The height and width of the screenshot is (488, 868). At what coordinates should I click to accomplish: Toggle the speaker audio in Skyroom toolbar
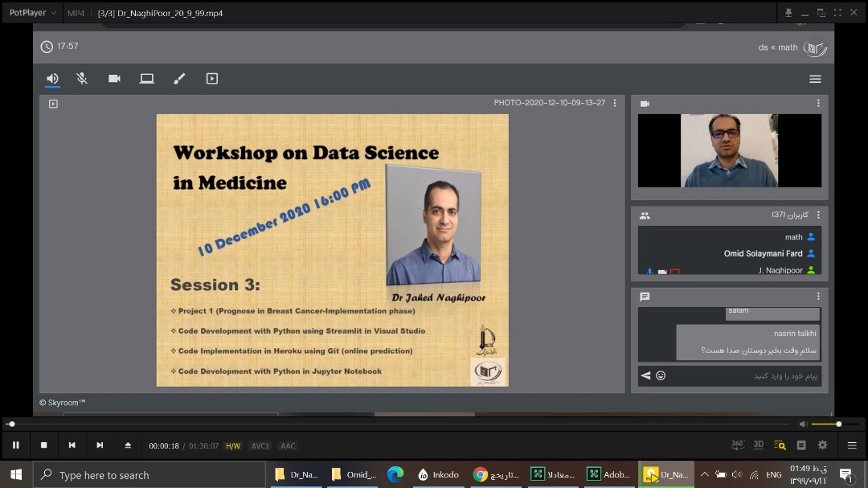pyautogui.click(x=52, y=79)
